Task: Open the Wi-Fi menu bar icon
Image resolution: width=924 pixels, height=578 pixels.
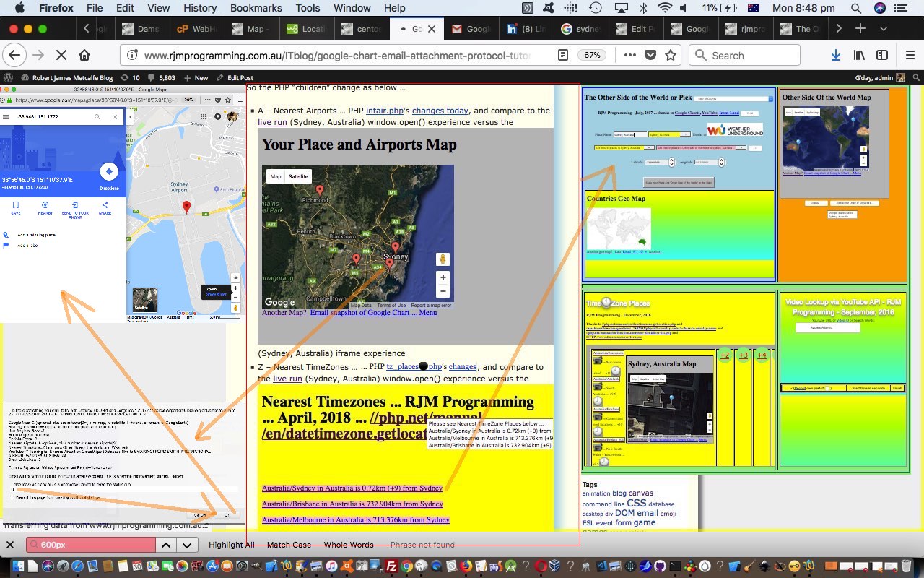Action: click(665, 8)
